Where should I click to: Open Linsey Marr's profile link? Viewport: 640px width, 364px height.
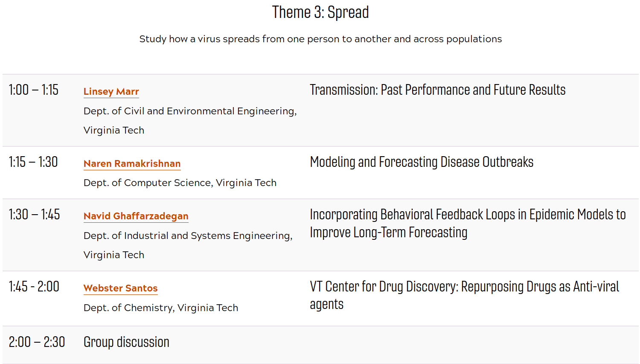(111, 91)
